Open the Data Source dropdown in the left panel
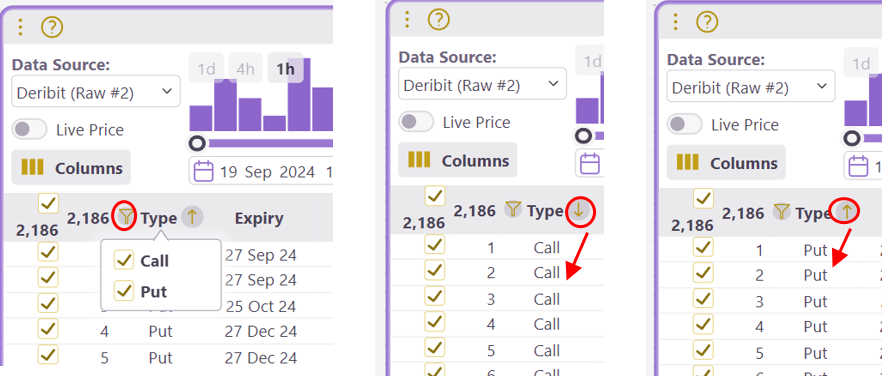This screenshot has width=892, height=376. pyautogui.click(x=96, y=92)
